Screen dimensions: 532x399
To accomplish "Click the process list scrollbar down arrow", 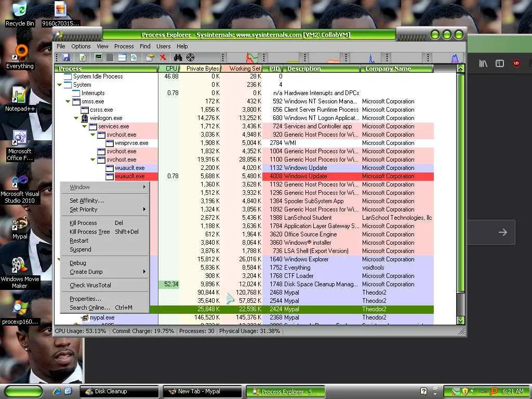I will (x=460, y=320).
